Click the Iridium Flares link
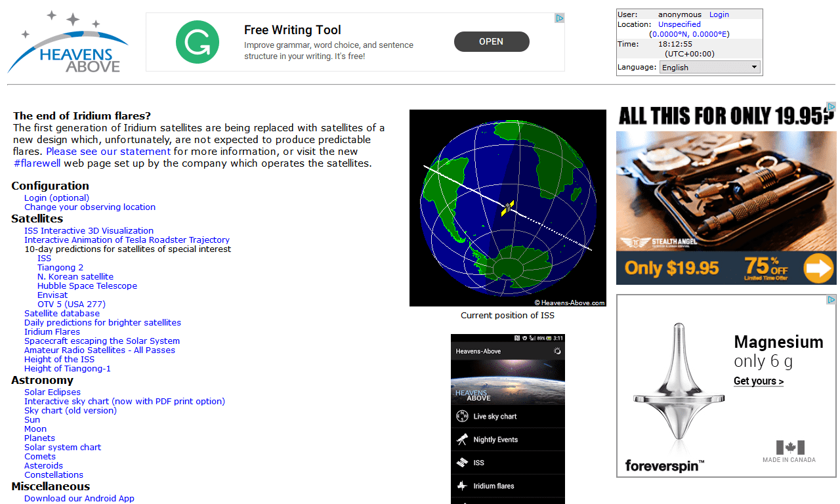This screenshot has width=840, height=504. [x=52, y=331]
